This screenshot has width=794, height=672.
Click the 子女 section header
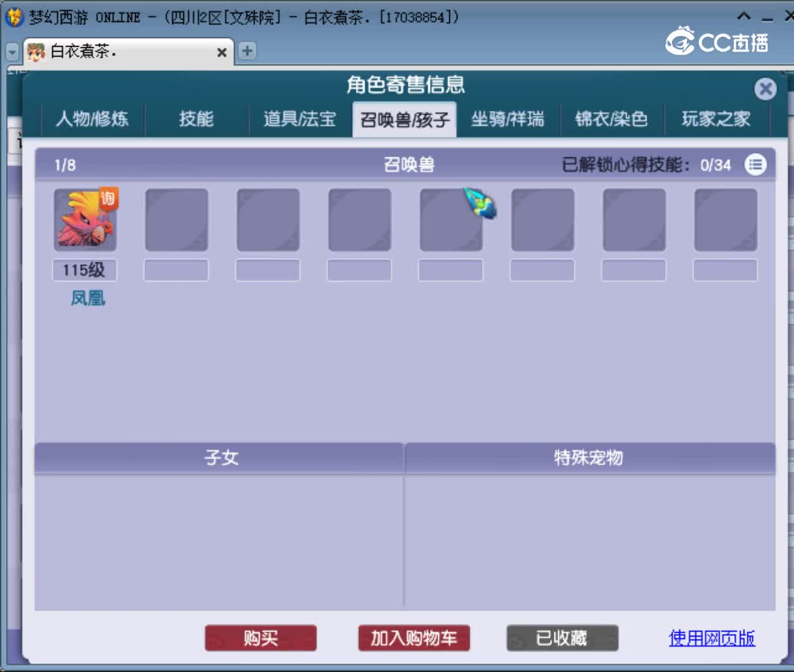(x=220, y=458)
